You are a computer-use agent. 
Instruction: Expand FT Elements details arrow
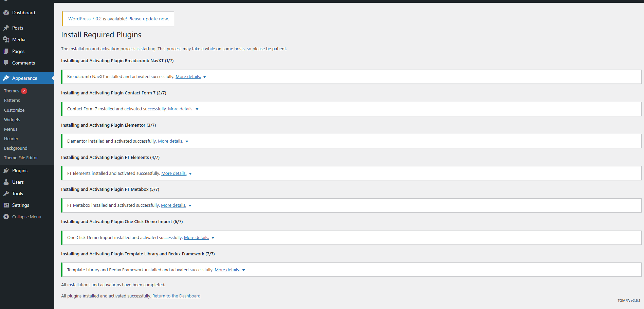pyautogui.click(x=190, y=174)
